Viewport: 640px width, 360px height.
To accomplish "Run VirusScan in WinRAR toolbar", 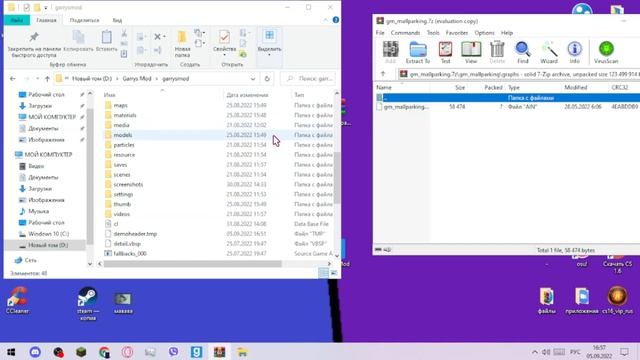I will (x=606, y=52).
